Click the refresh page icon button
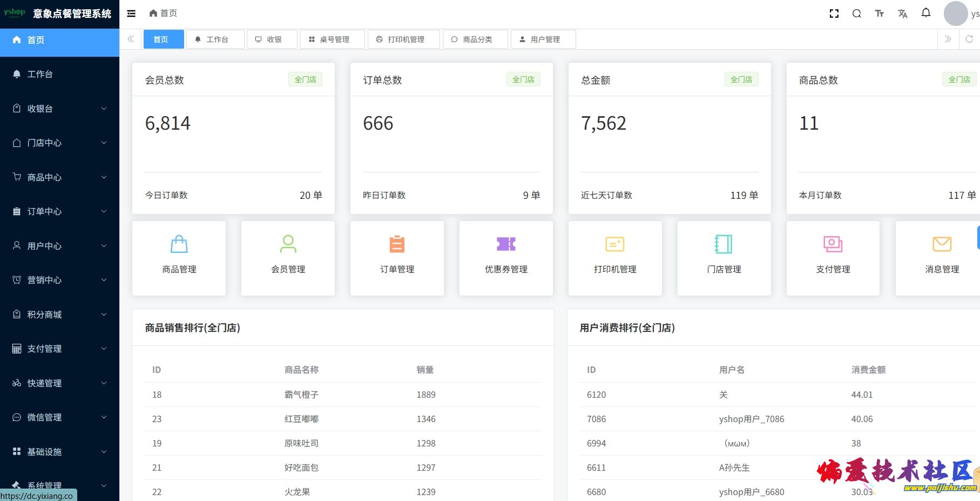Image resolution: width=980 pixels, height=501 pixels. tap(969, 39)
